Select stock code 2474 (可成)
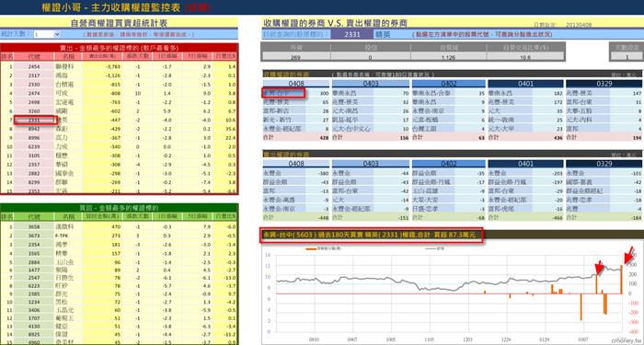This screenshot has height=345, width=644. (34, 93)
